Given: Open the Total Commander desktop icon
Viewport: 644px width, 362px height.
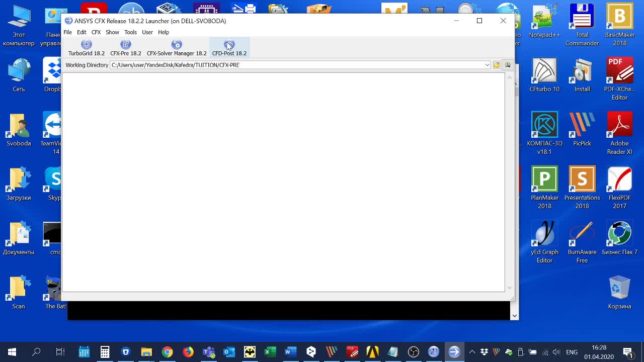Looking at the screenshot, I should coord(582,25).
